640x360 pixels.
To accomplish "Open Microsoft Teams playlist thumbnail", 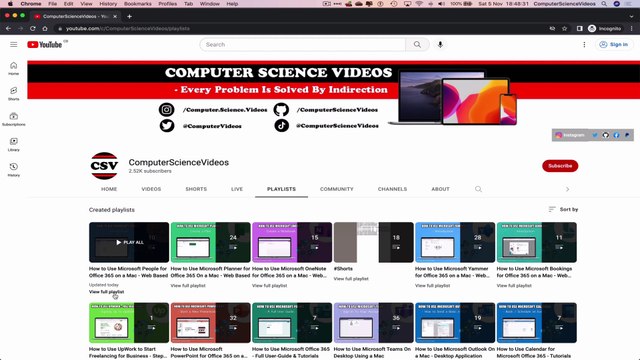I will pyautogui.click(x=373, y=323).
